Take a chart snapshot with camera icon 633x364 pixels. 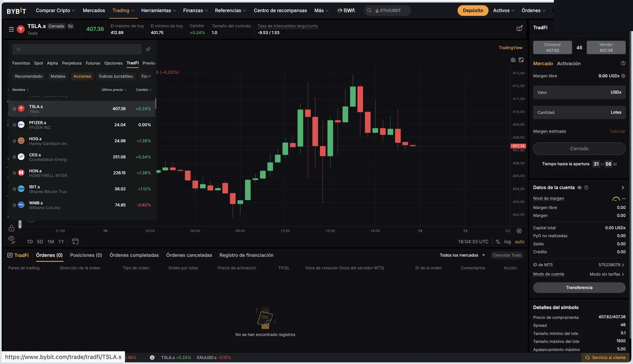513,60
